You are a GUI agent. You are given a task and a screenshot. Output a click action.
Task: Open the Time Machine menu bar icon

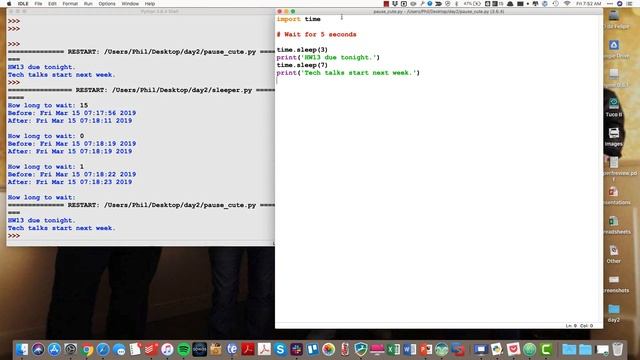[x=556, y=4]
